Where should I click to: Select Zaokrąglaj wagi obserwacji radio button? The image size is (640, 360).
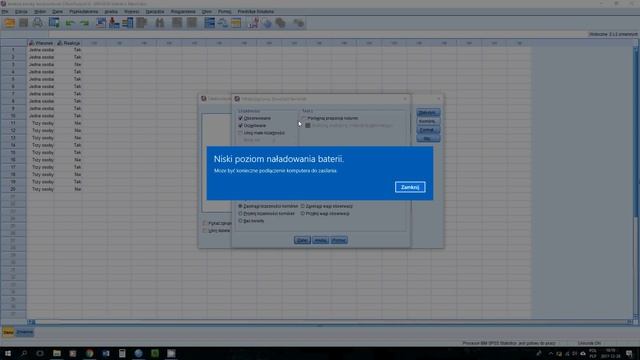(x=303, y=206)
